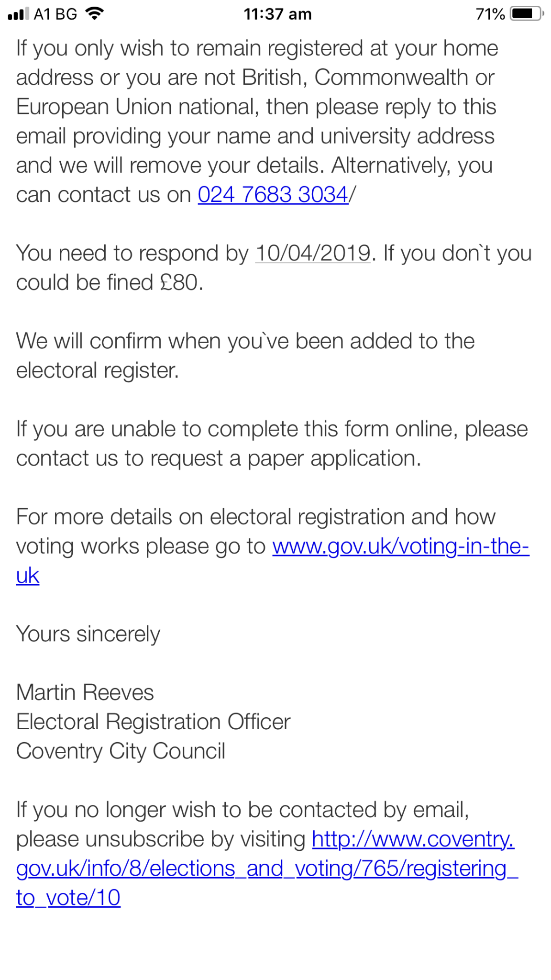Tap the 71% battery percentage

(490, 14)
